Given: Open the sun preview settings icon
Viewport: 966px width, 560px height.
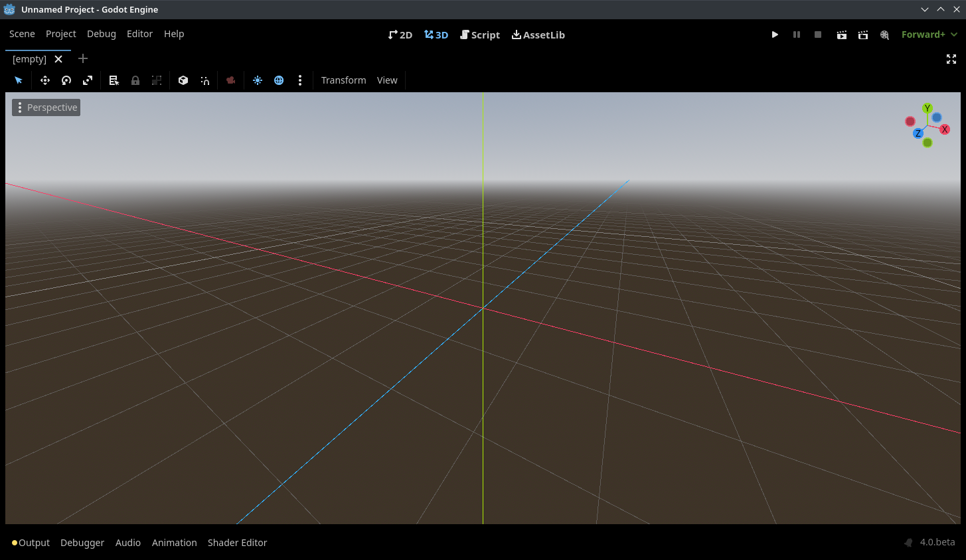Looking at the screenshot, I should [258, 80].
